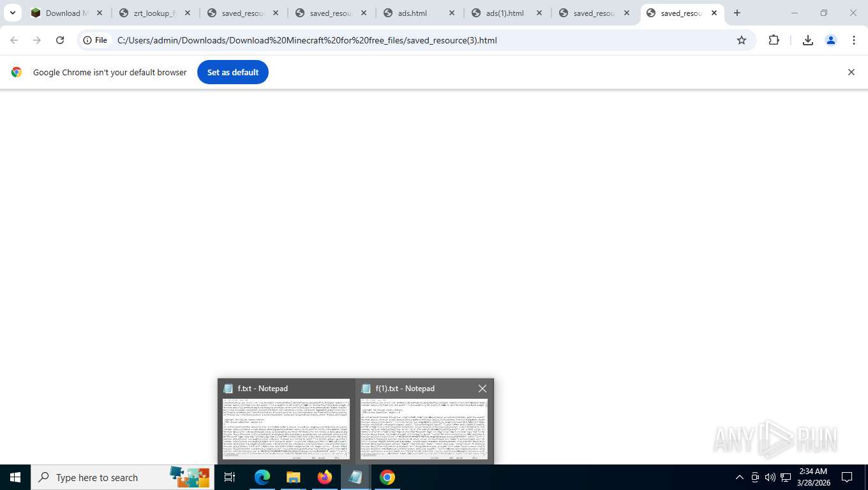The width and height of the screenshot is (868, 490).
Task: Click the address bar URL
Action: (307, 40)
